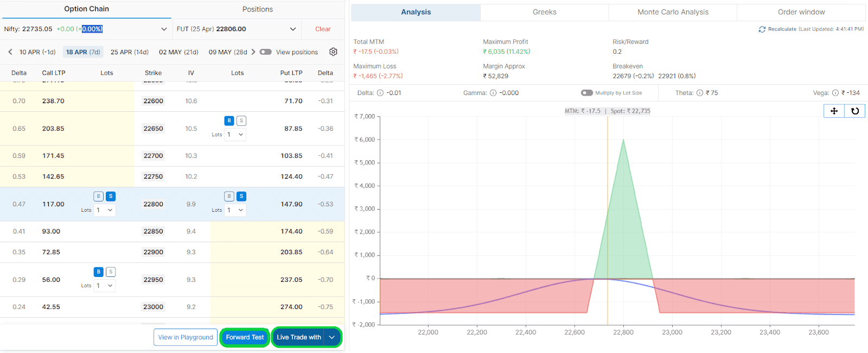Open the Monte Carlo Analysis tab

[x=673, y=12]
